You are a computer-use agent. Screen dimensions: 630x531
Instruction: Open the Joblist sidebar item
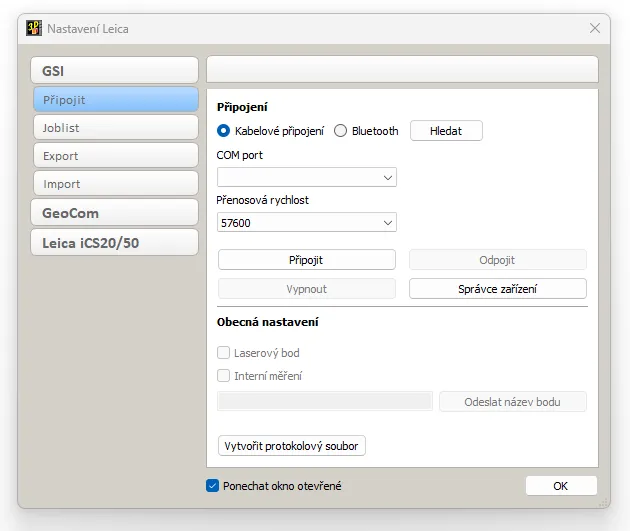coord(116,128)
